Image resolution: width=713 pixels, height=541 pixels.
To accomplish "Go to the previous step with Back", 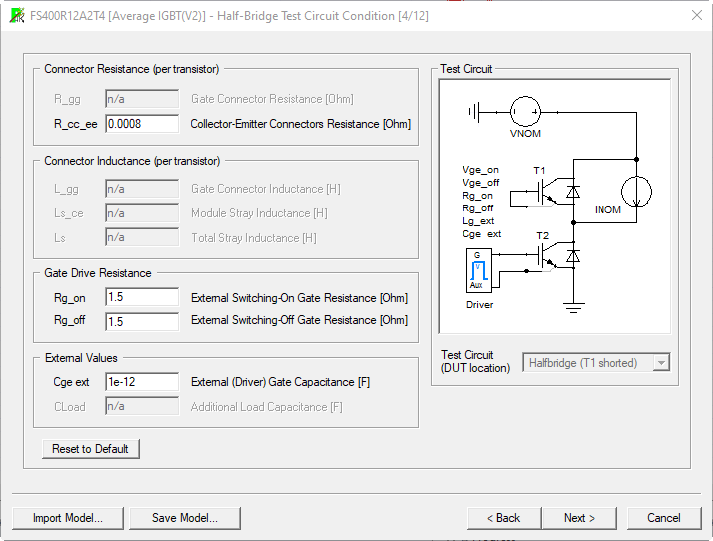I will [x=503, y=518].
